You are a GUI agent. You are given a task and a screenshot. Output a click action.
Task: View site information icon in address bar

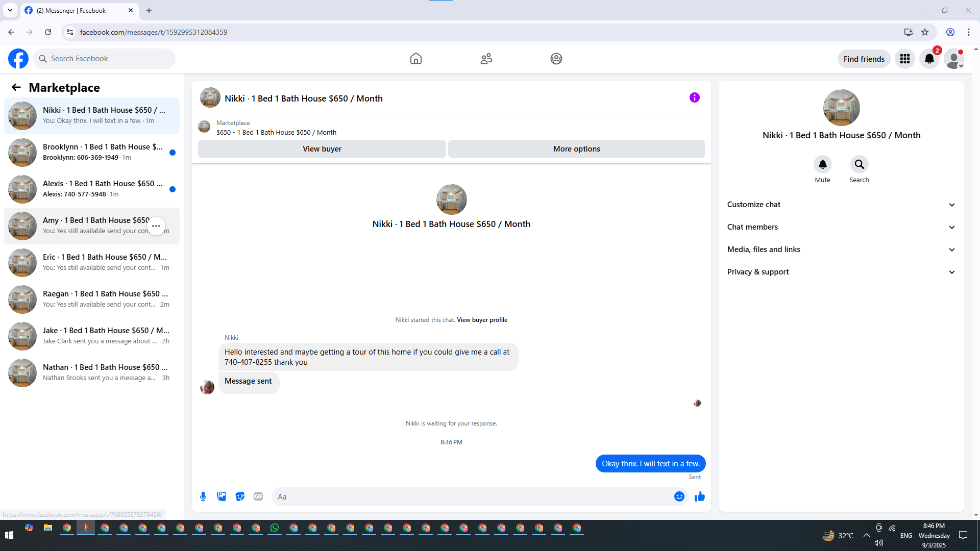click(70, 32)
